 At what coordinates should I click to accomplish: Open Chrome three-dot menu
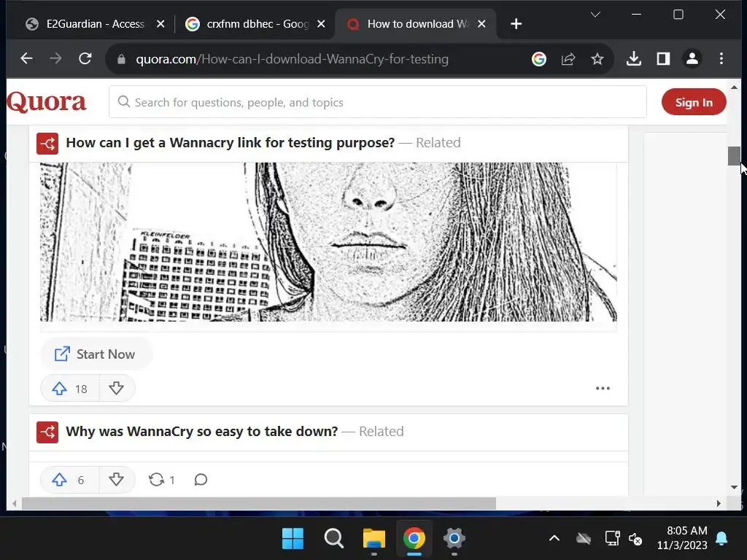coord(721,58)
